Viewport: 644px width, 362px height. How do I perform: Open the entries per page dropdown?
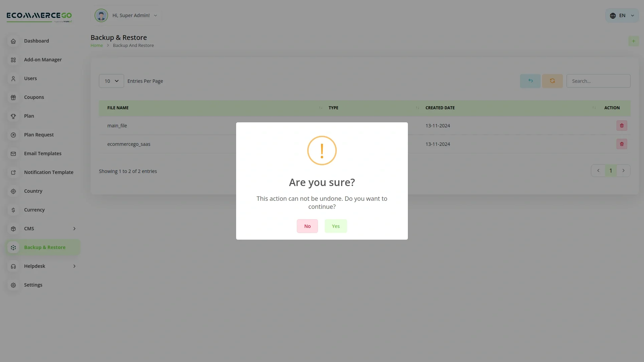click(111, 81)
